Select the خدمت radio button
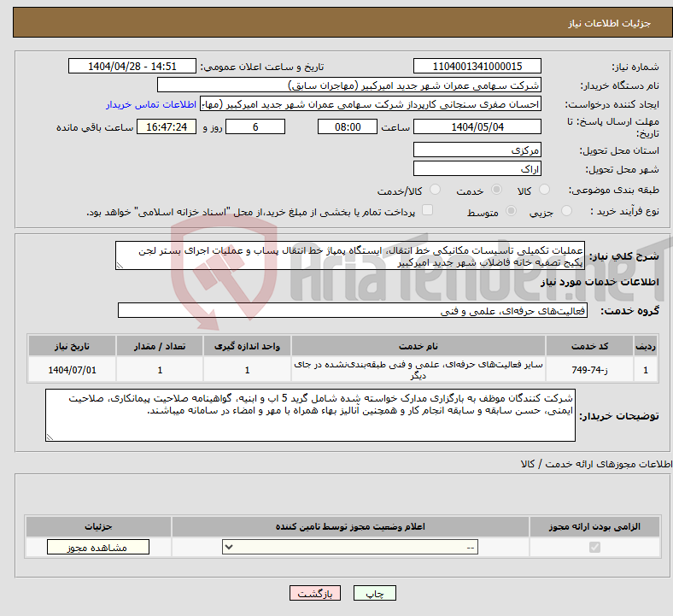Viewport: 673px width, 616px height. coord(496,190)
